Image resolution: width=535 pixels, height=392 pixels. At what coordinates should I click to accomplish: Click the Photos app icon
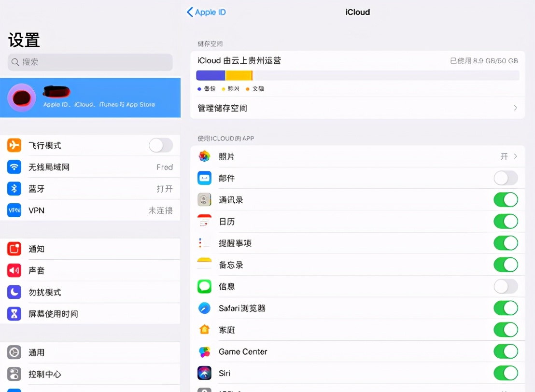(204, 156)
